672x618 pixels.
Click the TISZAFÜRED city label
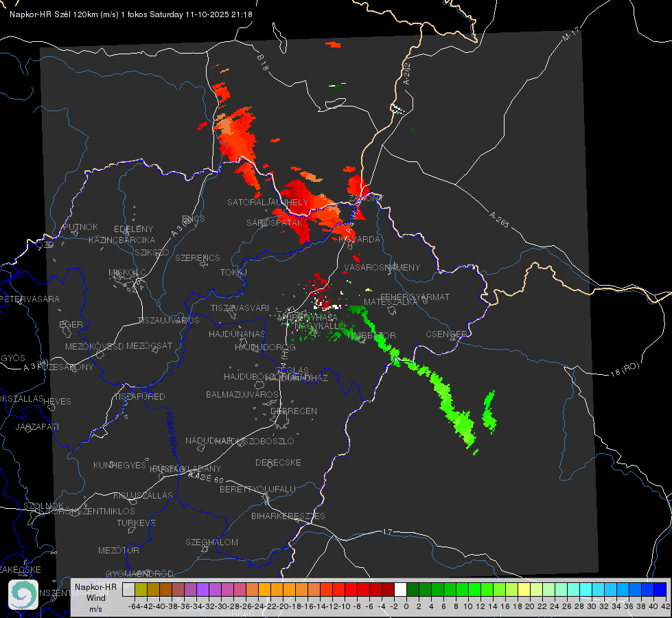[139, 397]
